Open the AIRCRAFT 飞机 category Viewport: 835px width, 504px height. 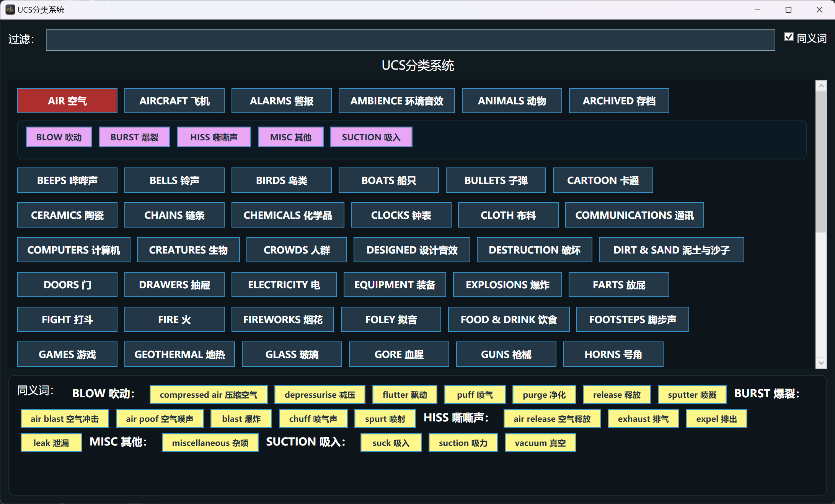click(175, 101)
